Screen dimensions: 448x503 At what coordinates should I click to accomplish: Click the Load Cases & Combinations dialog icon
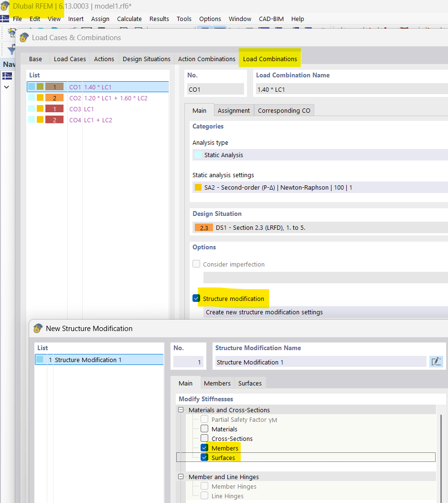tap(24, 38)
